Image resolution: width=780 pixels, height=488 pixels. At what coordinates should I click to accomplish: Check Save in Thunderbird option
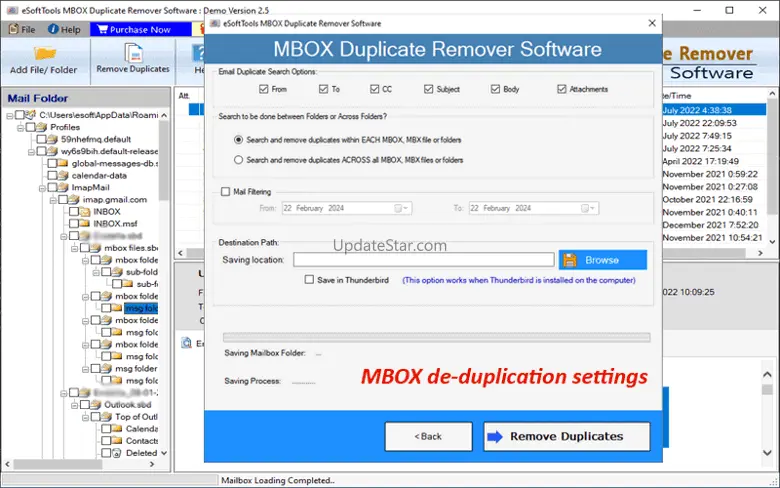click(x=309, y=280)
